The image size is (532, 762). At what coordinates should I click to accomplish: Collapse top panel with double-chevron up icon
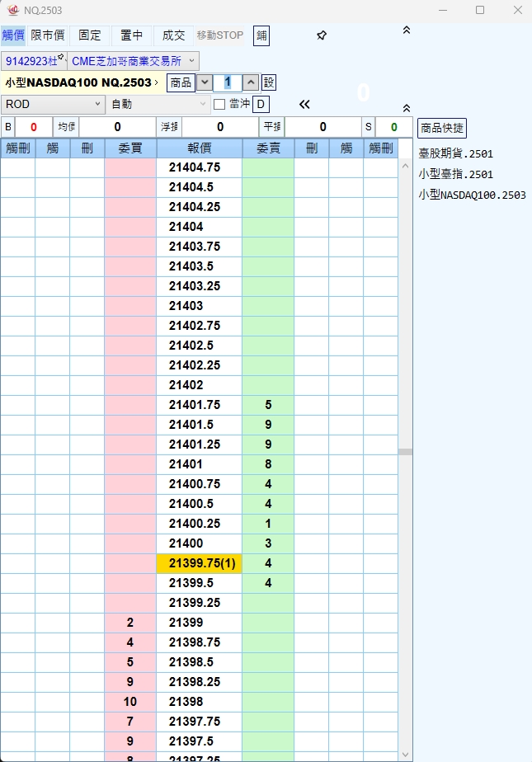[x=406, y=30]
